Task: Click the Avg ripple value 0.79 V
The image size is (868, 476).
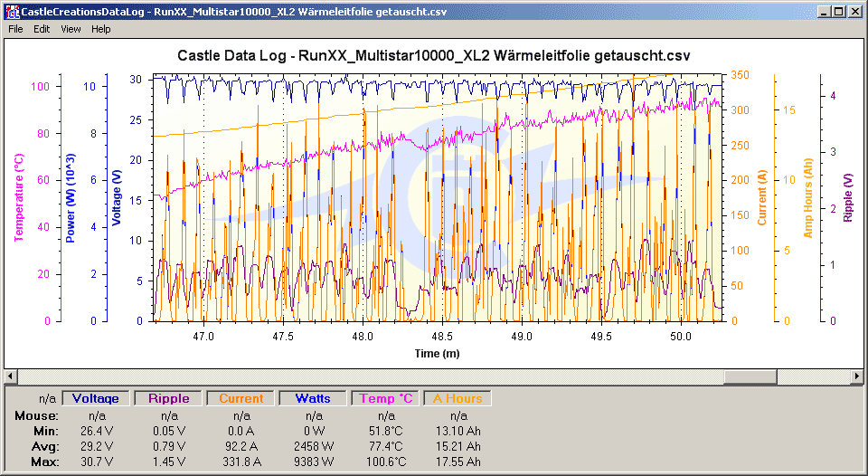Action: pyautogui.click(x=169, y=446)
